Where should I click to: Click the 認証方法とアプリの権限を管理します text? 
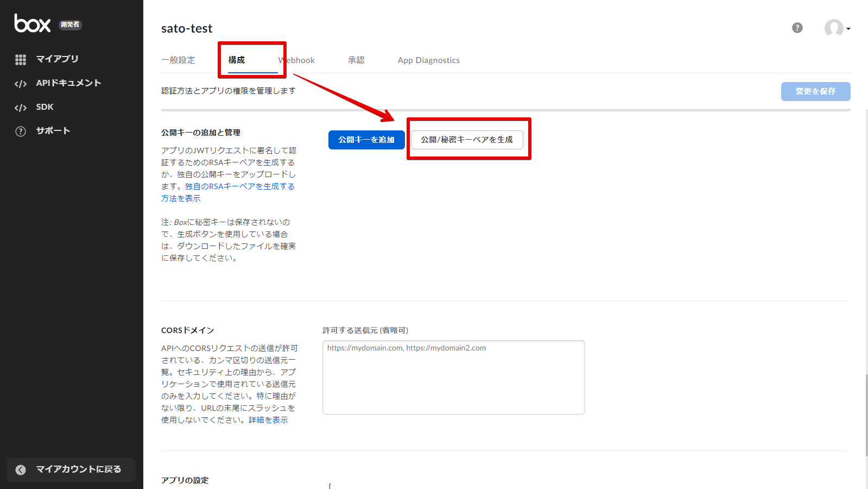click(229, 91)
